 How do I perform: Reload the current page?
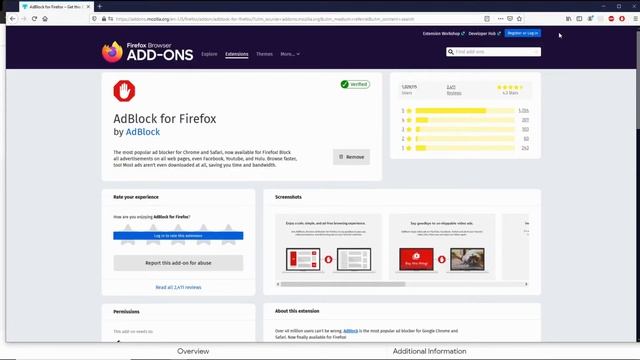34,19
